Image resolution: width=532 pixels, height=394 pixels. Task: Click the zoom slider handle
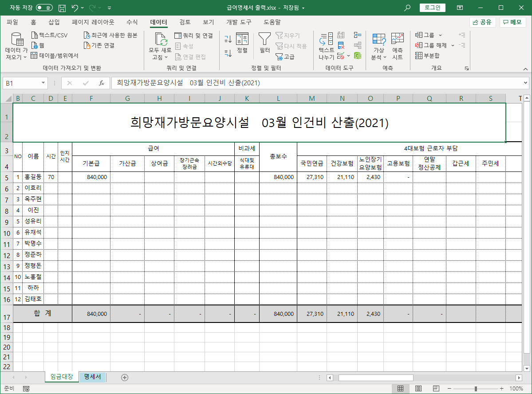point(476,389)
